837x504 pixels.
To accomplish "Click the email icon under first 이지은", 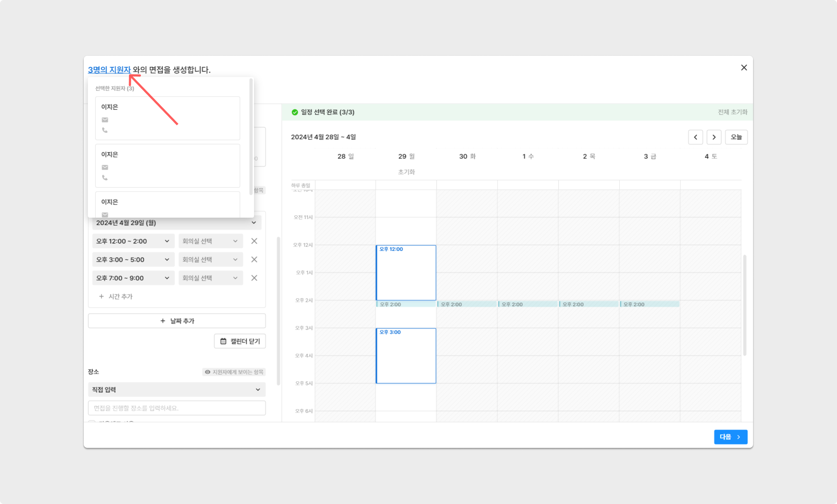I will pos(105,120).
